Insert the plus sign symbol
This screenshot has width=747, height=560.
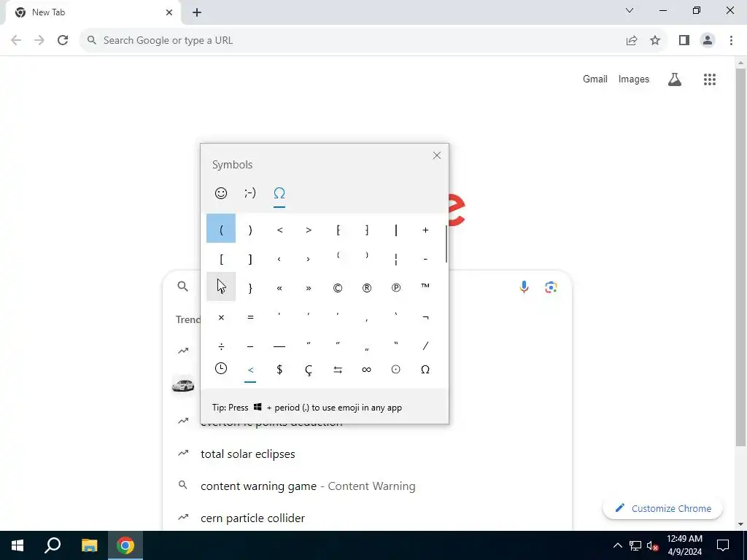pos(425,230)
